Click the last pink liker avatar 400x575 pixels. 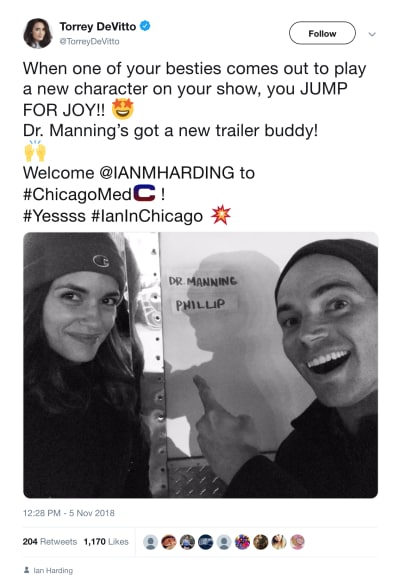tap(297, 542)
